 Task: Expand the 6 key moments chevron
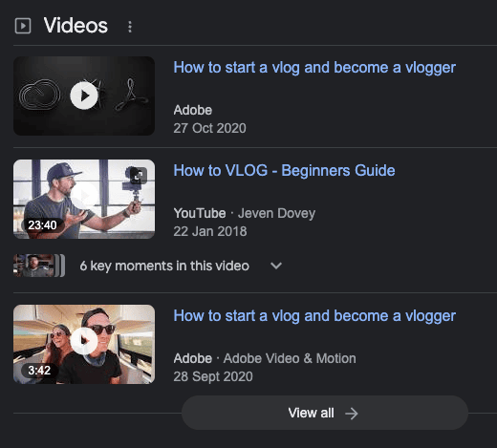point(276,266)
